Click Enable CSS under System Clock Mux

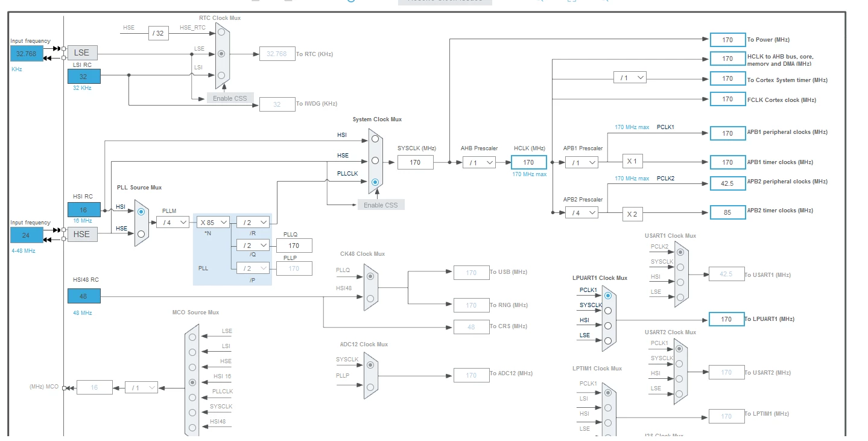coord(381,205)
